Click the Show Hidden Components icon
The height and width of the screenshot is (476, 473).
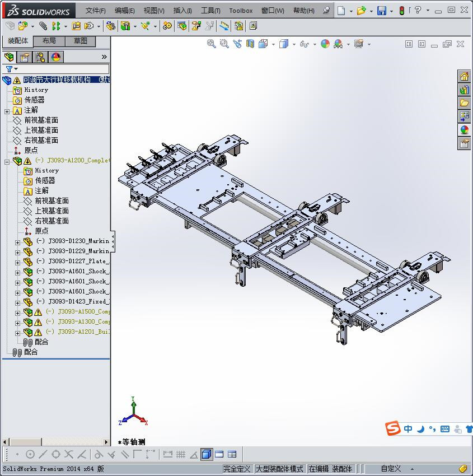point(110,26)
